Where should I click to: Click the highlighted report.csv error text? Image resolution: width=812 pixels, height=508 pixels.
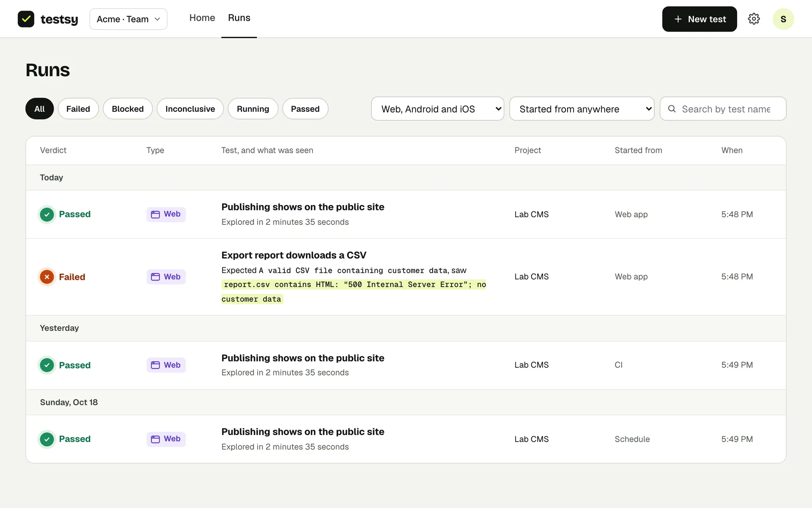tap(354, 292)
